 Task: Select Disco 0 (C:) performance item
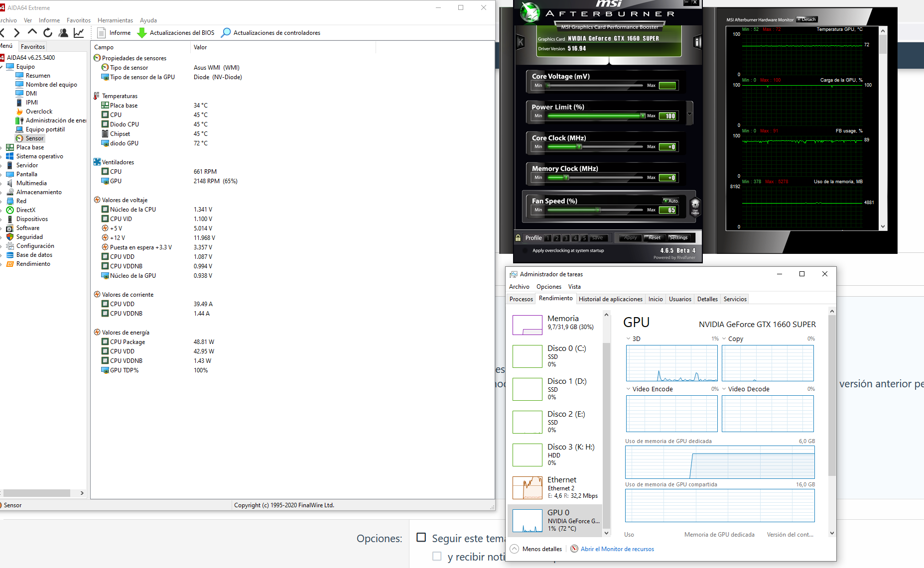point(555,356)
